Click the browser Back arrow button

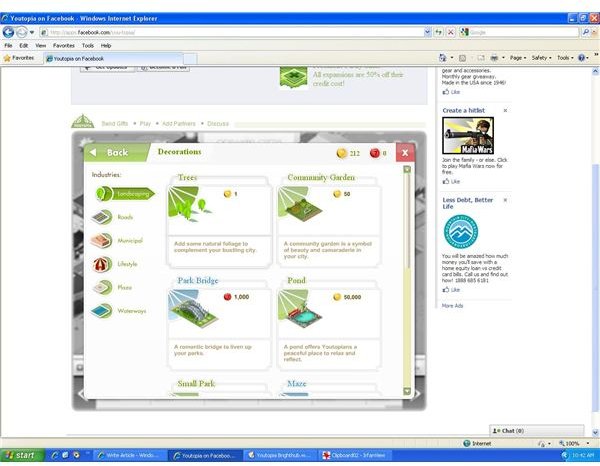pyautogui.click(x=8, y=32)
